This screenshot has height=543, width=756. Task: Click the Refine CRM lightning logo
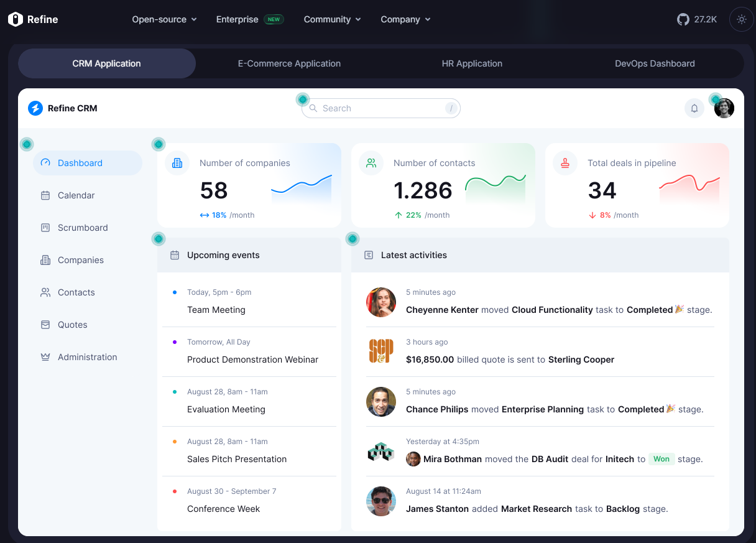(35, 108)
